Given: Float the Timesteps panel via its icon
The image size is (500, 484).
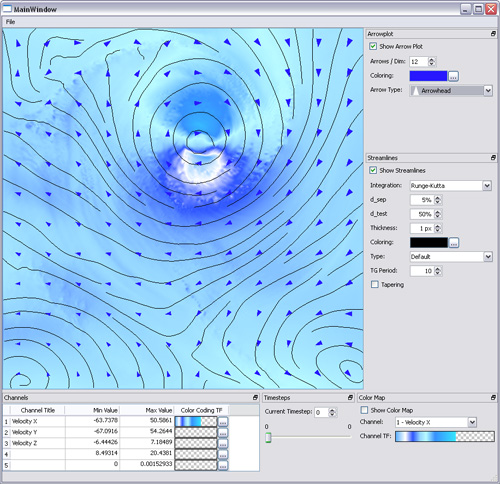Looking at the screenshot, I should coord(350,398).
